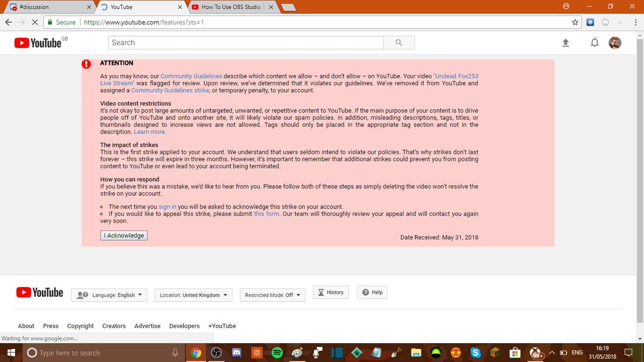Click the Windows Start button

click(x=10, y=353)
